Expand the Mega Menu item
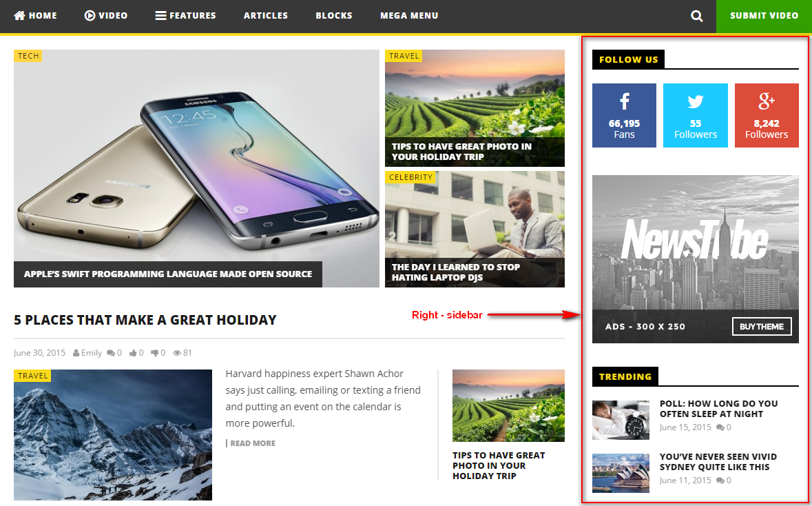The height and width of the screenshot is (506, 812). click(409, 16)
